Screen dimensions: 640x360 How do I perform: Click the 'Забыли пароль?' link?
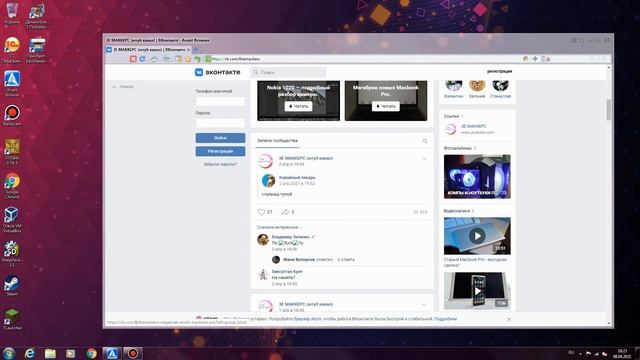click(220, 164)
